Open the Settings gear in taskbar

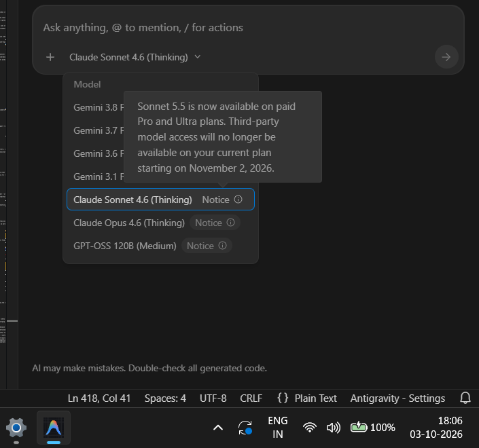(16, 428)
